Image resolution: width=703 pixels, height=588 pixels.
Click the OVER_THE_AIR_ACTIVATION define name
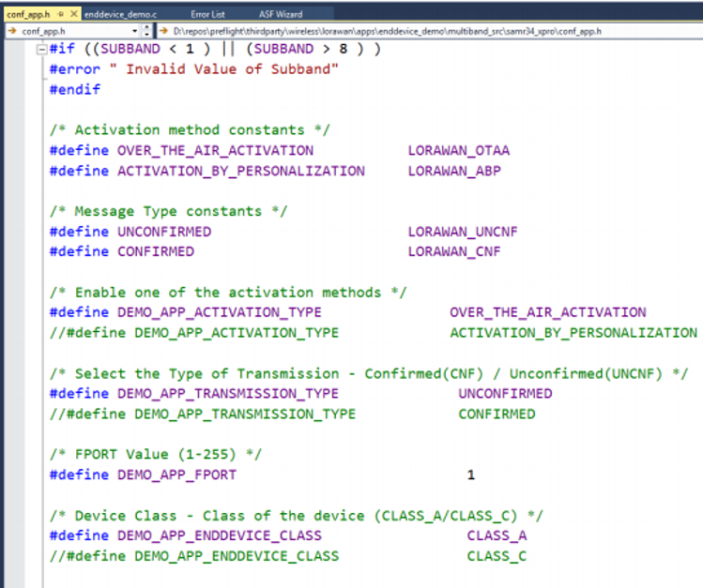click(x=215, y=150)
